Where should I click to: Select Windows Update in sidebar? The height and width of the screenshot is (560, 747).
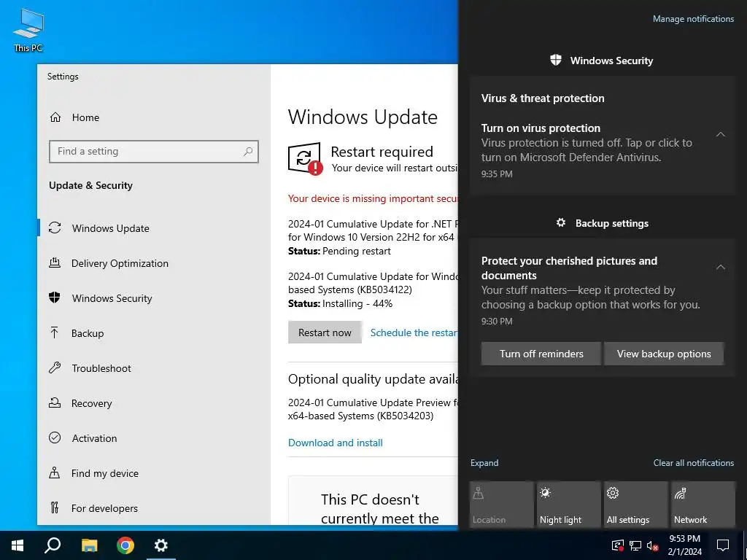153,228
